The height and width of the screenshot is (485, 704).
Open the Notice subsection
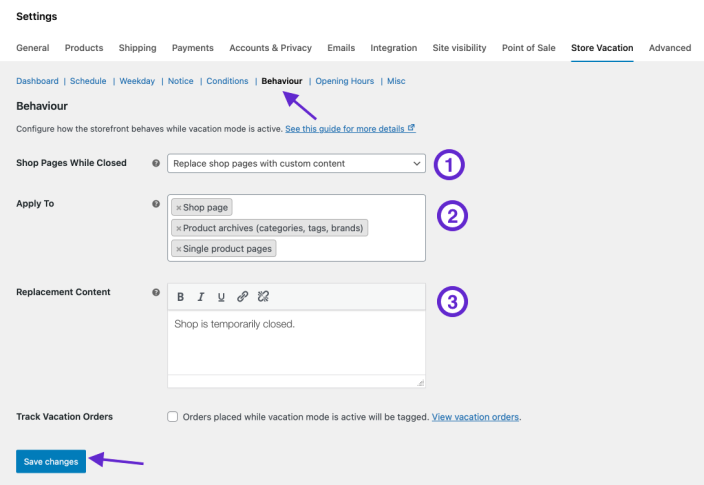[180, 81]
